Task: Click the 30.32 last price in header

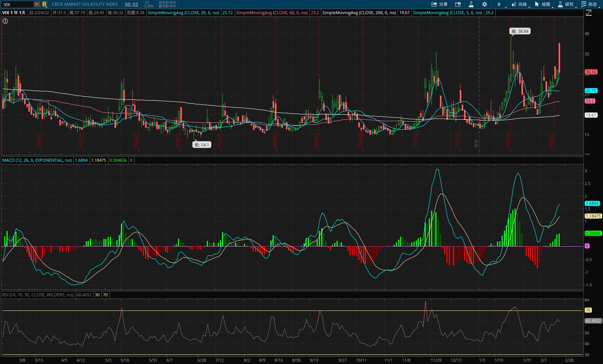Action: pyautogui.click(x=131, y=5)
